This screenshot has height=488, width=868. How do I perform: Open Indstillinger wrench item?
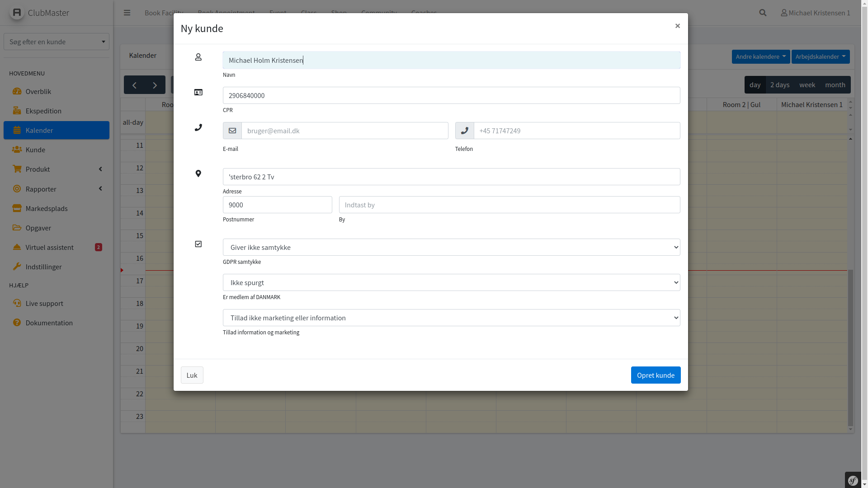pyautogui.click(x=43, y=267)
